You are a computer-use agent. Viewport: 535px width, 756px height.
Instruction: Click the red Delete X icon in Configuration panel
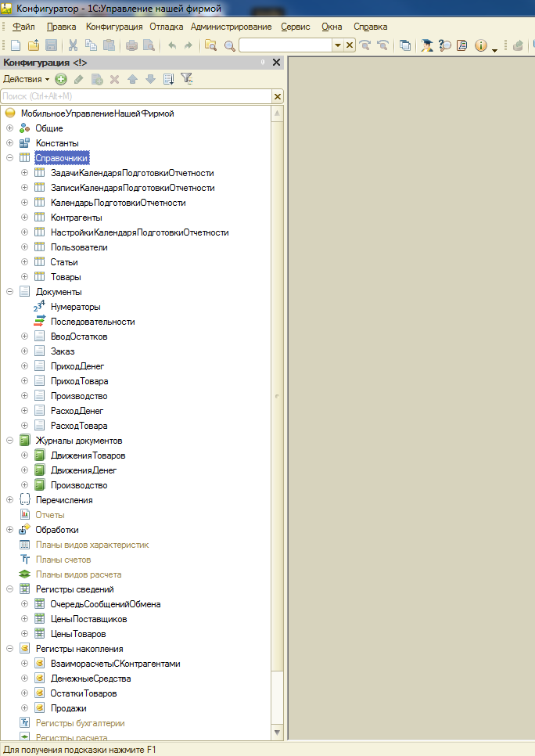pos(114,79)
